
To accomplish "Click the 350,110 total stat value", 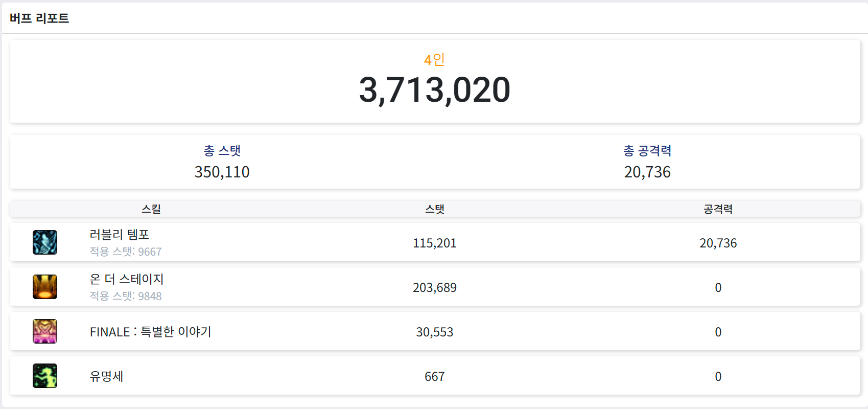I will click(x=222, y=172).
